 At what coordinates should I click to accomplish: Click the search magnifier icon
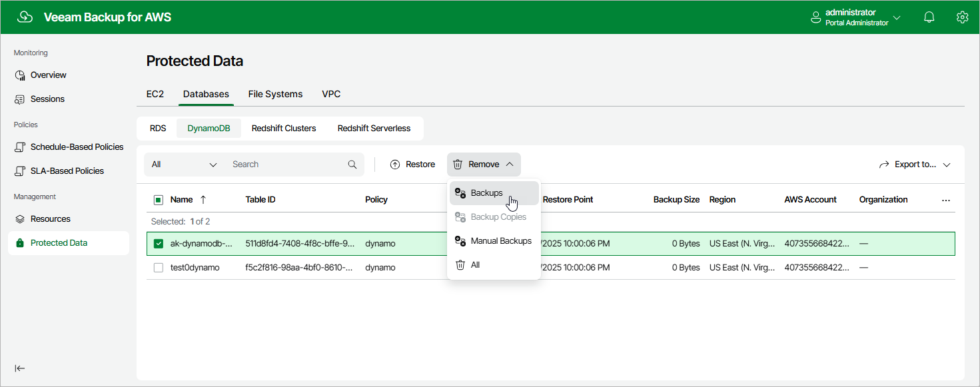(x=352, y=165)
